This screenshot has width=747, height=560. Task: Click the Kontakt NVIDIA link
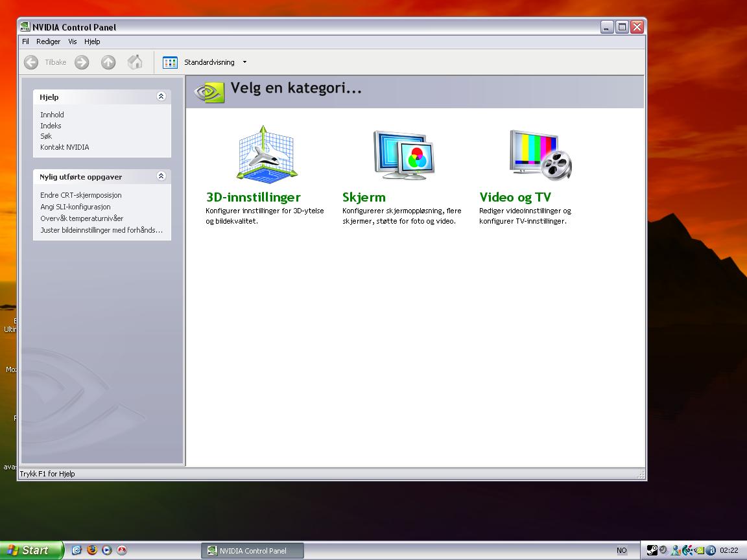pos(64,147)
